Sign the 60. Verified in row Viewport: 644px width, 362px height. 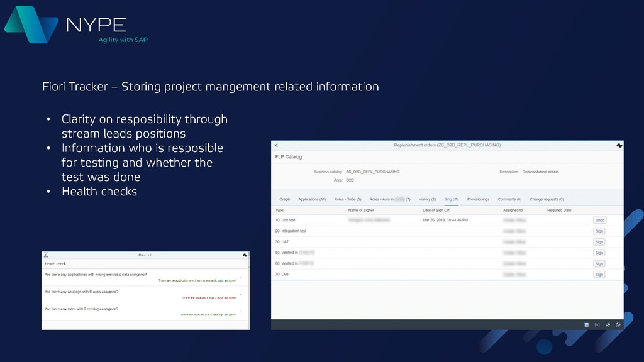[599, 263]
